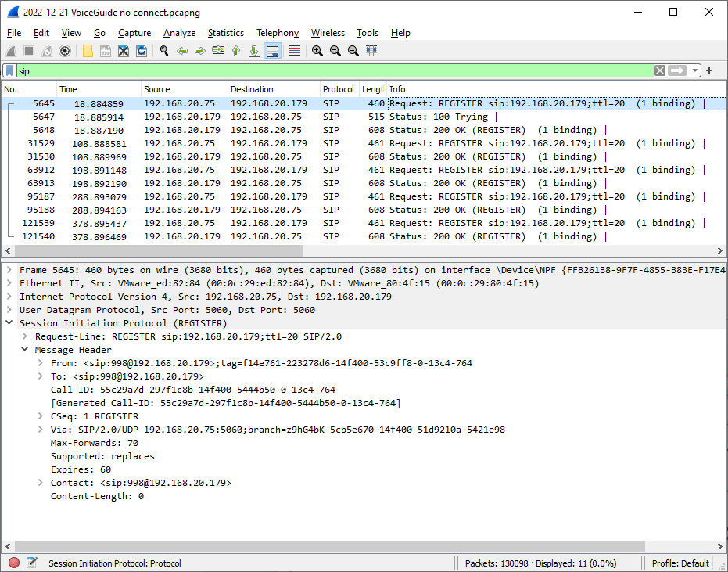The image size is (728, 572).
Task: Select the 100 Trying packet row
Action: (x=364, y=117)
